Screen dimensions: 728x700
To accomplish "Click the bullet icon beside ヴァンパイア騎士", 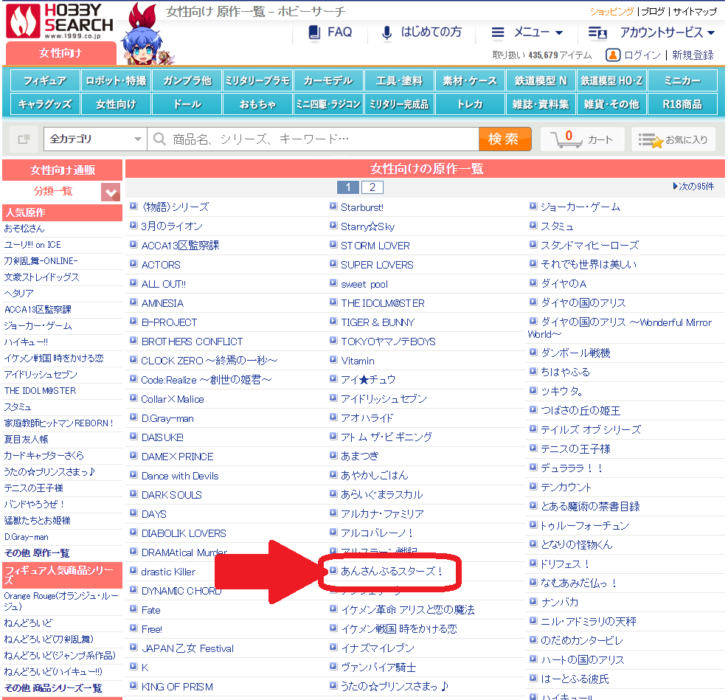I will 333,666.
